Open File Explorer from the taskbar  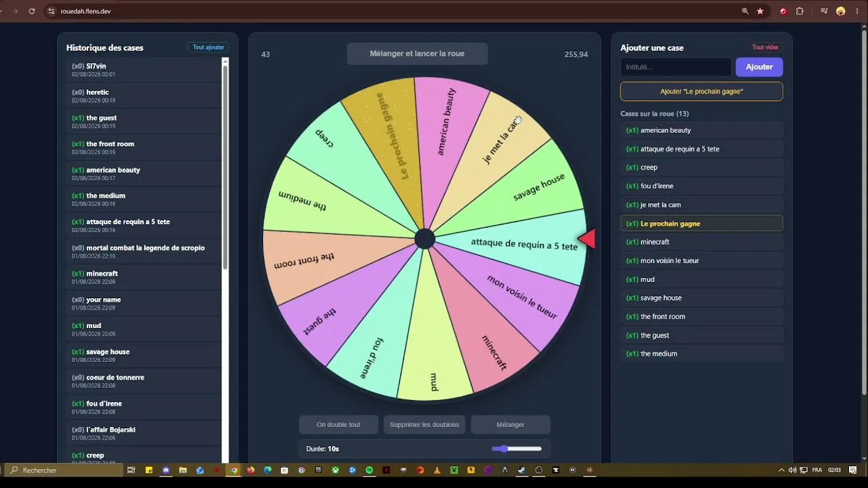[x=183, y=470]
